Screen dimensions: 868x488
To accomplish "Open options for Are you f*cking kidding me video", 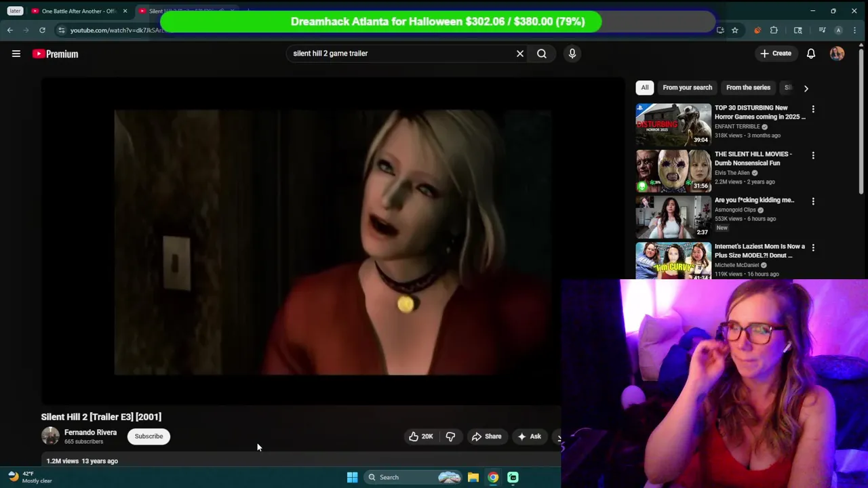I will pos(813,201).
